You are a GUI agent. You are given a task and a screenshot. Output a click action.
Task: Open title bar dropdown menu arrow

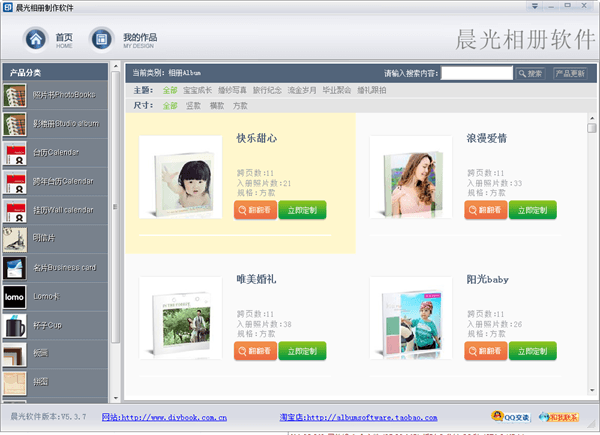pos(536,7)
